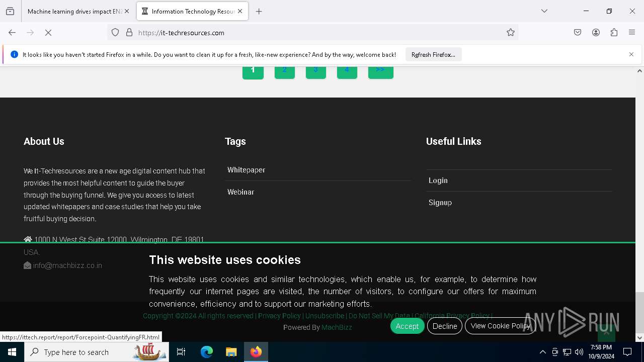This screenshot has width=644, height=362.
Task: Open File Explorer from the taskbar
Action: [x=231, y=352]
